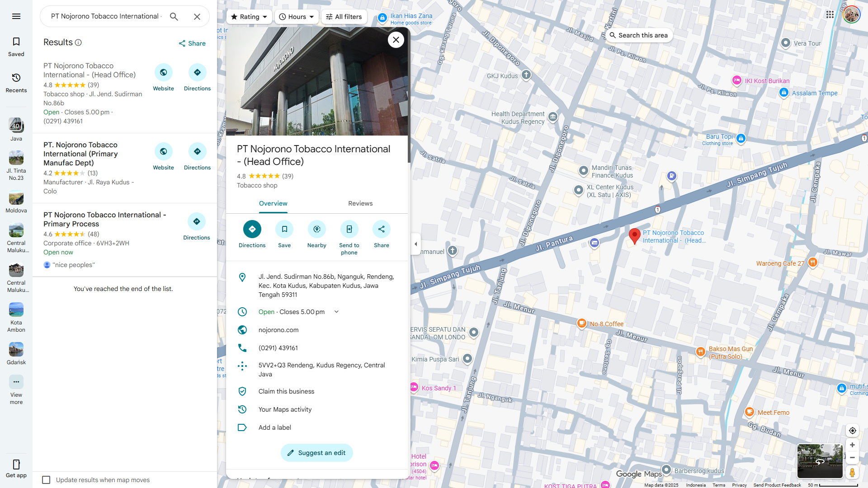Send place to phone
This screenshot has width=868, height=488.
pyautogui.click(x=349, y=238)
